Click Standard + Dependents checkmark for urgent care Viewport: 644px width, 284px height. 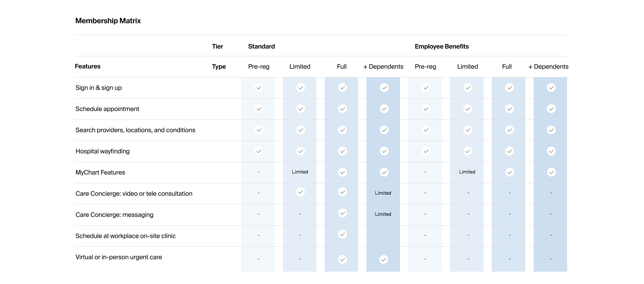pos(384,260)
